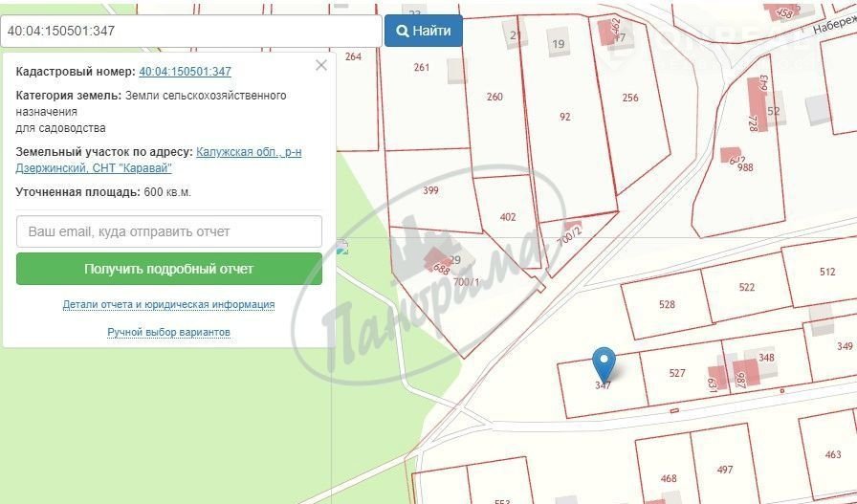
Task: Select parcel 527 next to the pin
Action: coord(677,373)
